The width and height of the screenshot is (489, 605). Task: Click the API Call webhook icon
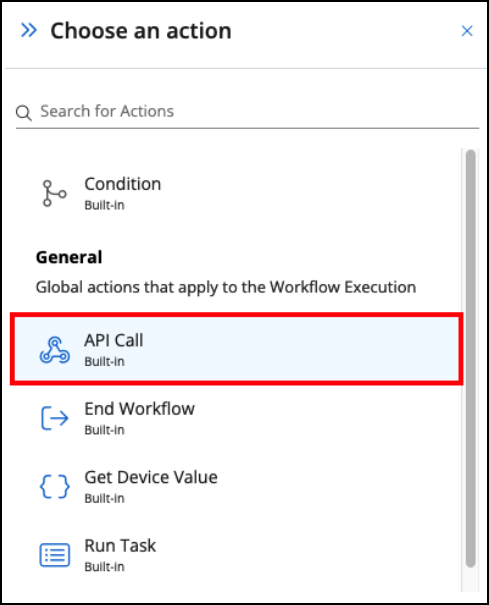[x=55, y=350]
